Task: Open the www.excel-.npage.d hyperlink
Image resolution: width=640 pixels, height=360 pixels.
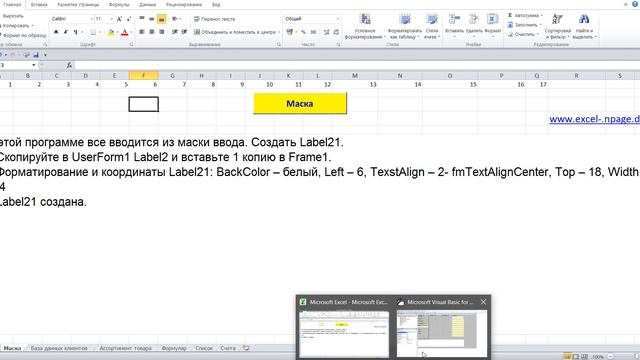Action: point(594,119)
